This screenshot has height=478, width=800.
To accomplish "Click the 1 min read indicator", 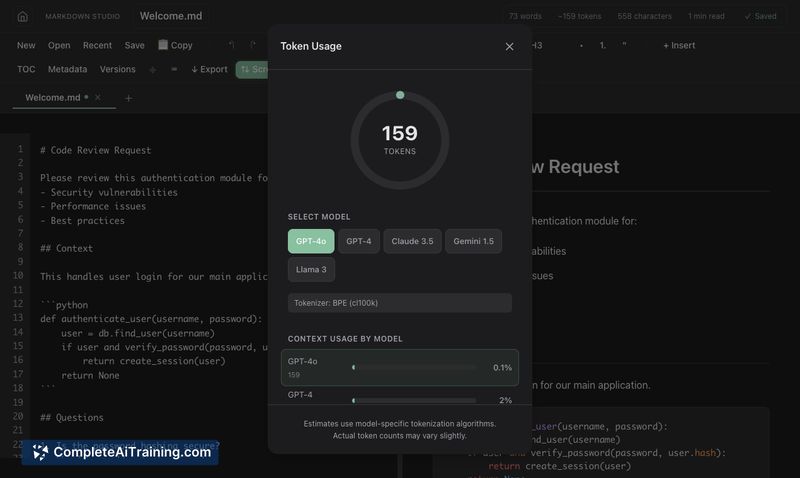I will [706, 16].
